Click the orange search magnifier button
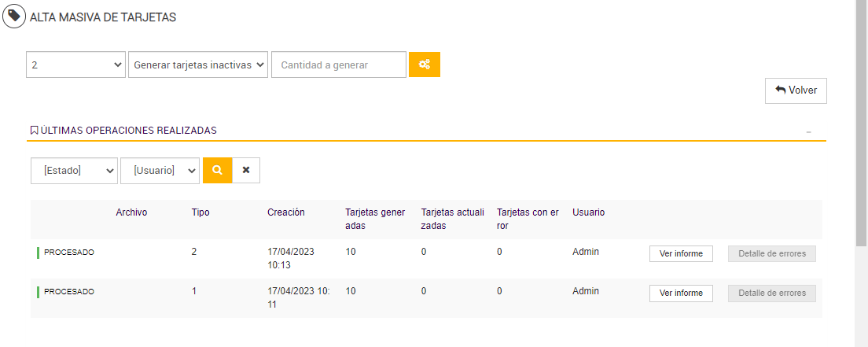868x347 pixels. tap(217, 170)
